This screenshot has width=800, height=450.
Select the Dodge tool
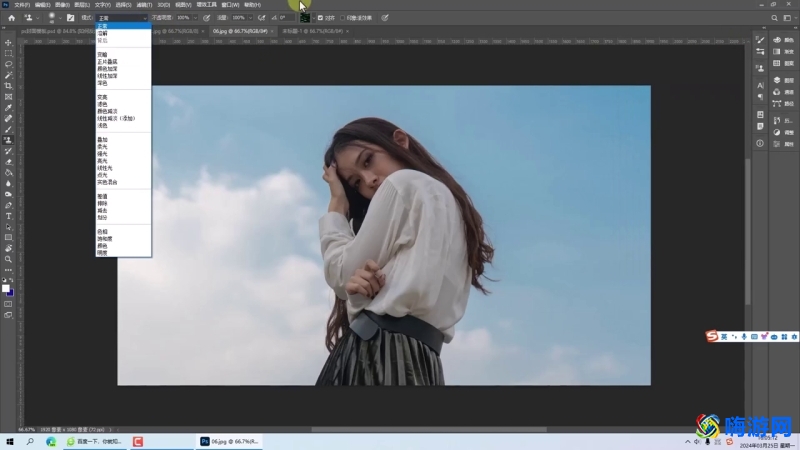point(8,194)
